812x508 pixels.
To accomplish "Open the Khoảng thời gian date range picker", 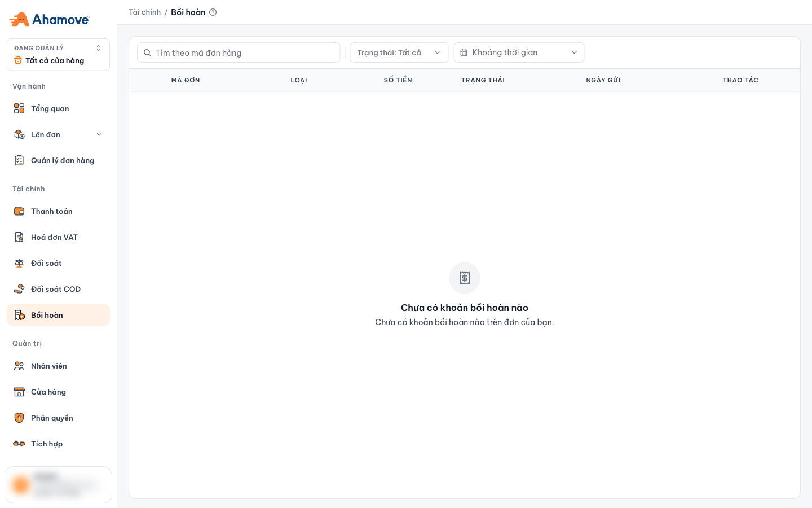I will (519, 52).
